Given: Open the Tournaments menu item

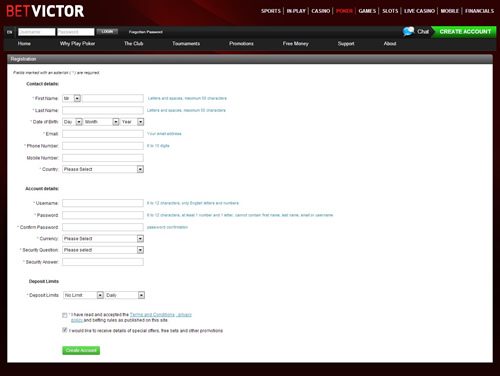Looking at the screenshot, I should 186,44.
